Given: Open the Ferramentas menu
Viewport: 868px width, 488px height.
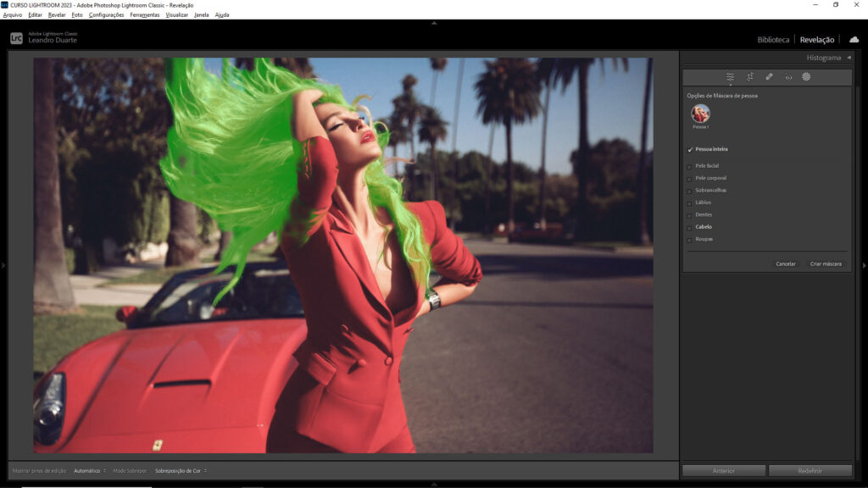Looking at the screenshot, I should [144, 14].
